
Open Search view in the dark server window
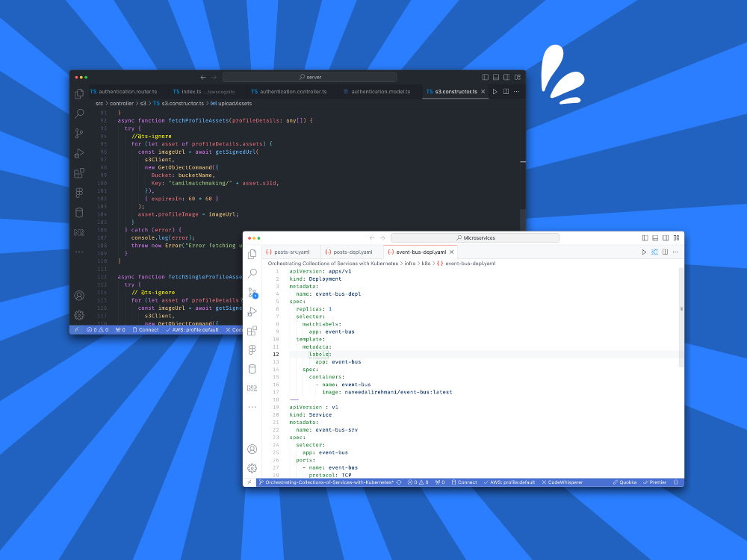[x=79, y=113]
